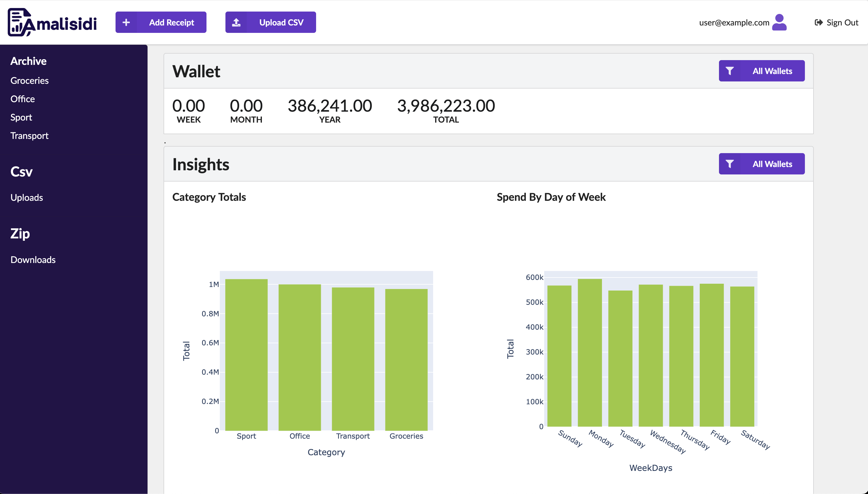This screenshot has height=494, width=868.
Task: Click the Monday bar in weekday chart
Action: (x=590, y=353)
